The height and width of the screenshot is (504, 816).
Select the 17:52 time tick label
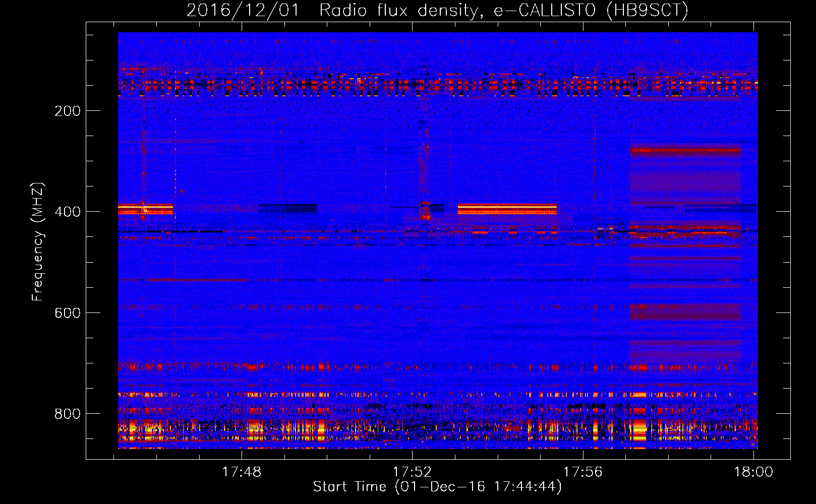click(412, 472)
